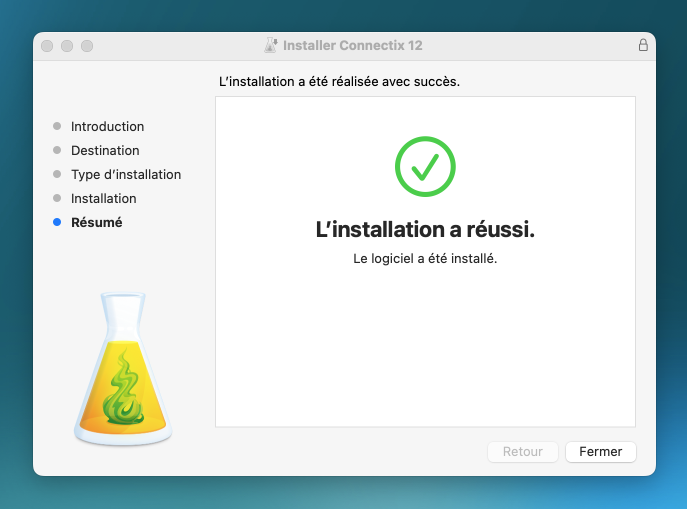Click the yellow flask application logo
The height and width of the screenshot is (509, 687).
123,368
